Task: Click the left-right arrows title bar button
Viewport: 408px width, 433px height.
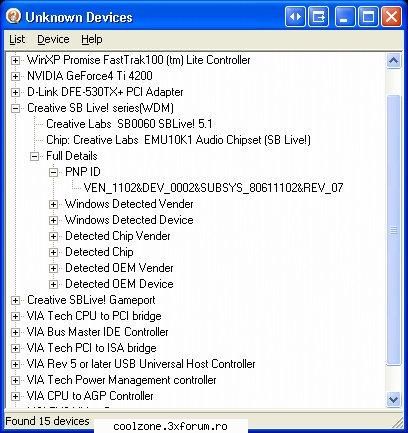Action: pyautogui.click(x=295, y=17)
